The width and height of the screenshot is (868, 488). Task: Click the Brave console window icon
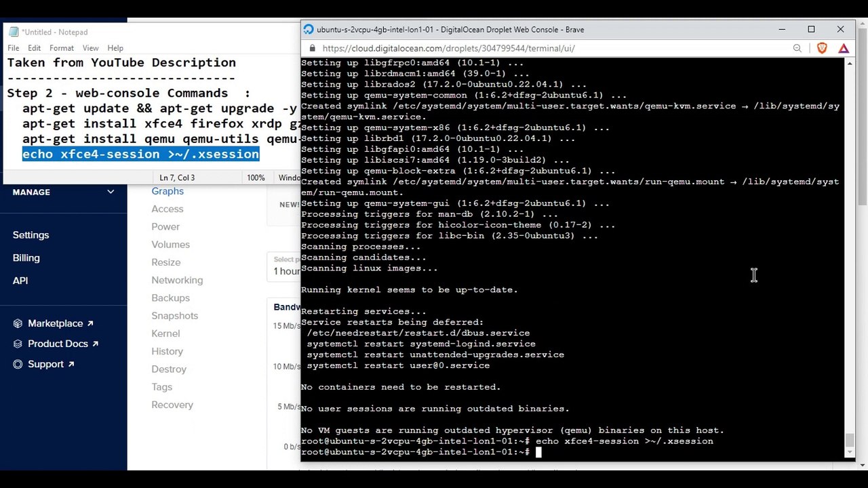pos(309,29)
